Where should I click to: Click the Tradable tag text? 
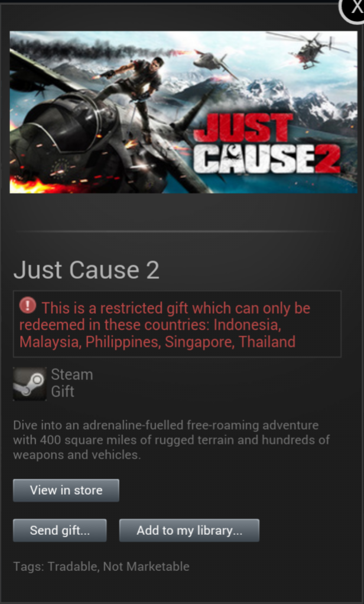(x=73, y=566)
